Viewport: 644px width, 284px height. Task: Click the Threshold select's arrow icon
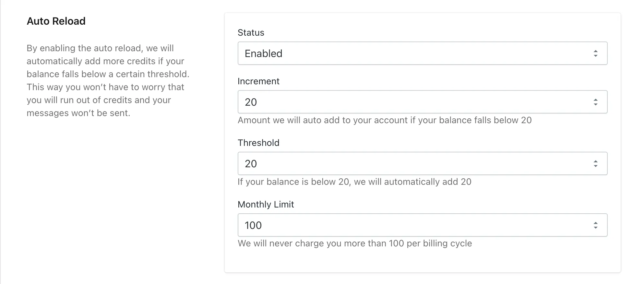pos(595,164)
